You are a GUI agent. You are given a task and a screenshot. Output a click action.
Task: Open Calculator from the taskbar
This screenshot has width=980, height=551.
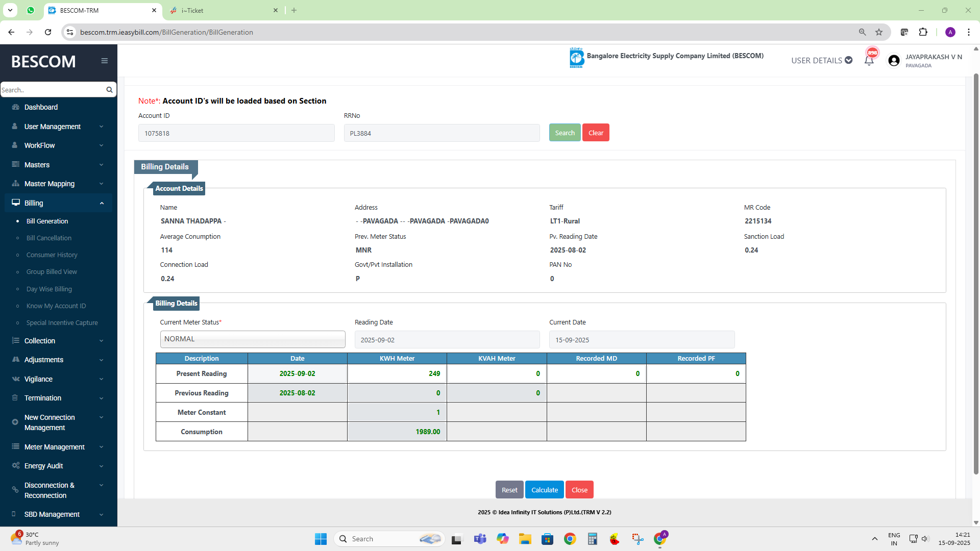(592, 539)
